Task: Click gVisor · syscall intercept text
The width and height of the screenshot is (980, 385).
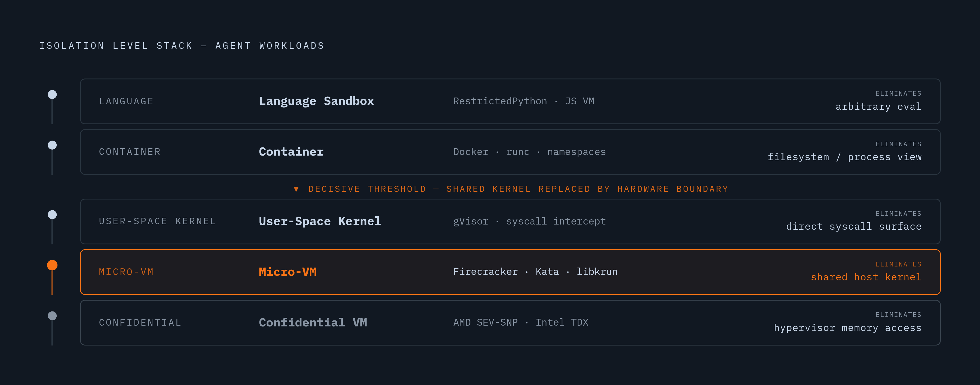Action: pos(529,221)
